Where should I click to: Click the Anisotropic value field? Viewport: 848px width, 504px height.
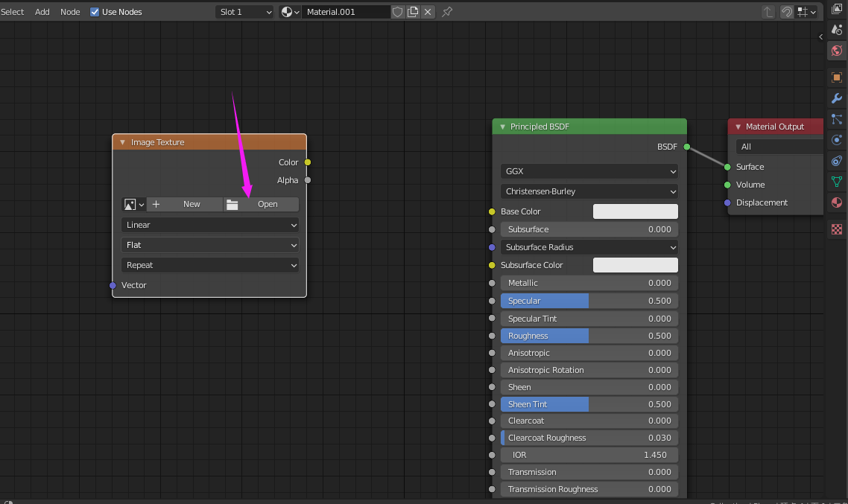pyautogui.click(x=589, y=354)
